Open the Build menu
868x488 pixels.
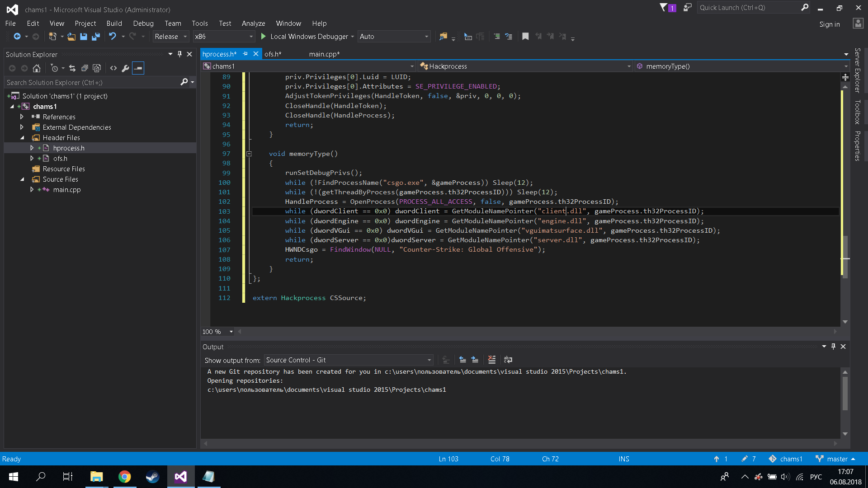[114, 23]
